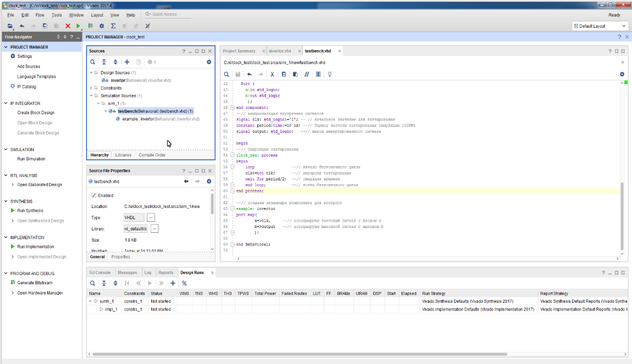Open the Window menu
Viewport: 632px width, 364px height.
76,15
